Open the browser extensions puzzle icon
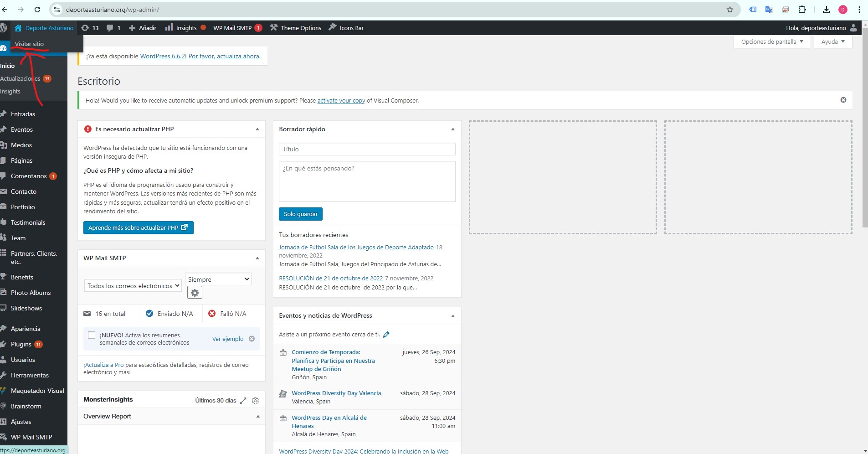The height and width of the screenshot is (454, 868). tap(802, 10)
